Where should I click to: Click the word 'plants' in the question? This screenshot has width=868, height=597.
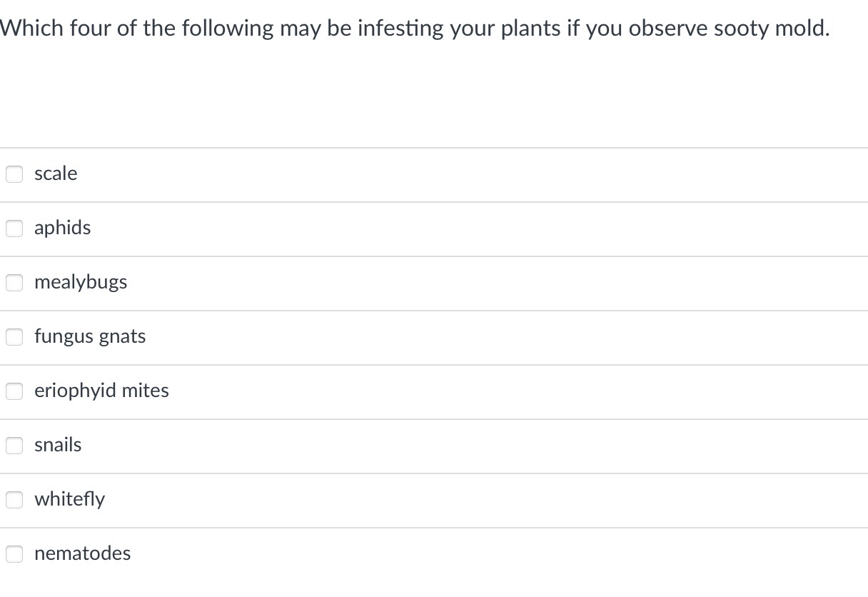coord(528,29)
